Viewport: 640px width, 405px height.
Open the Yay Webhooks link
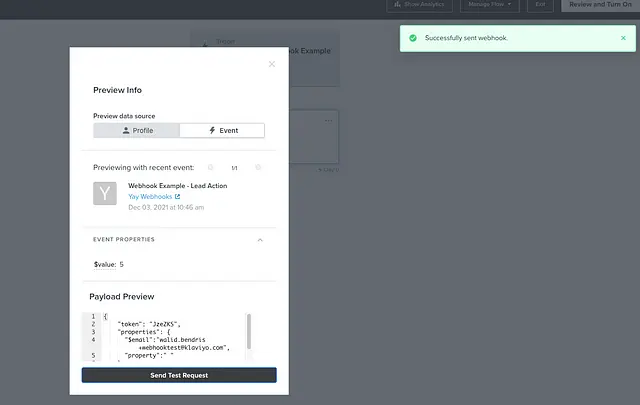[150, 197]
